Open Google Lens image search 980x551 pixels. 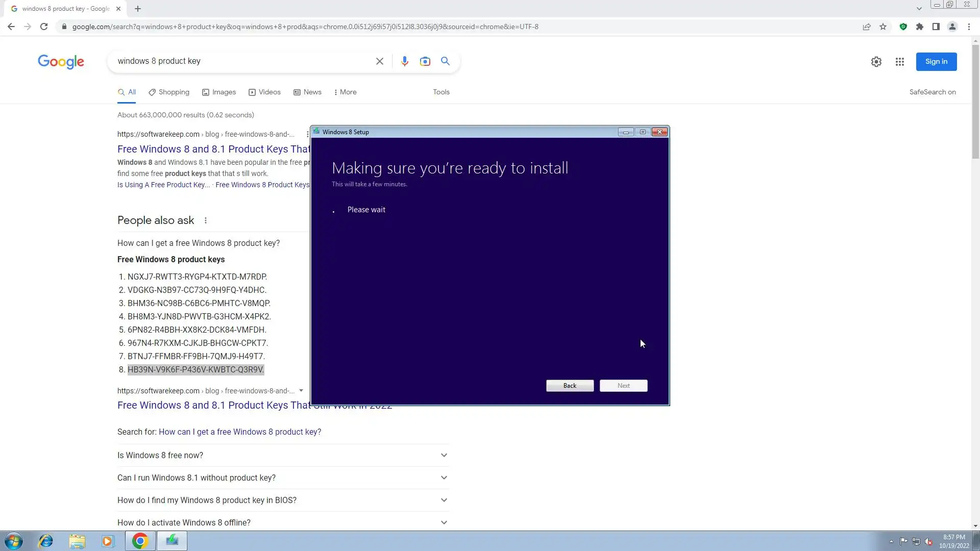(425, 61)
